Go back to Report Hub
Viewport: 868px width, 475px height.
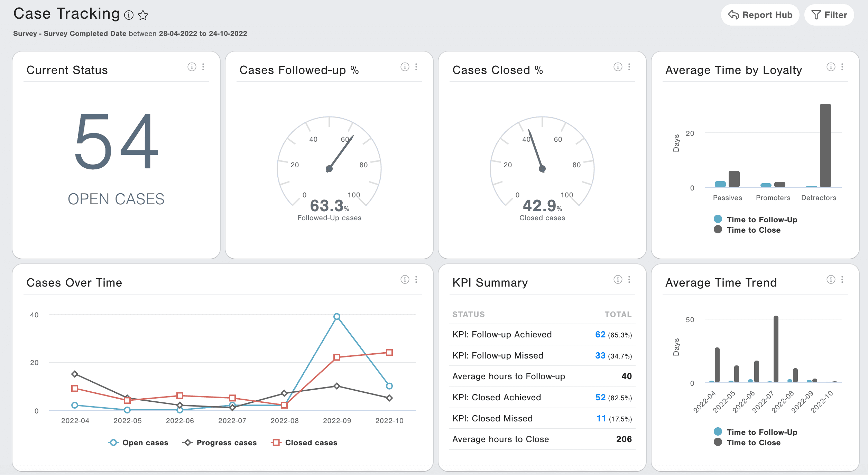click(760, 15)
